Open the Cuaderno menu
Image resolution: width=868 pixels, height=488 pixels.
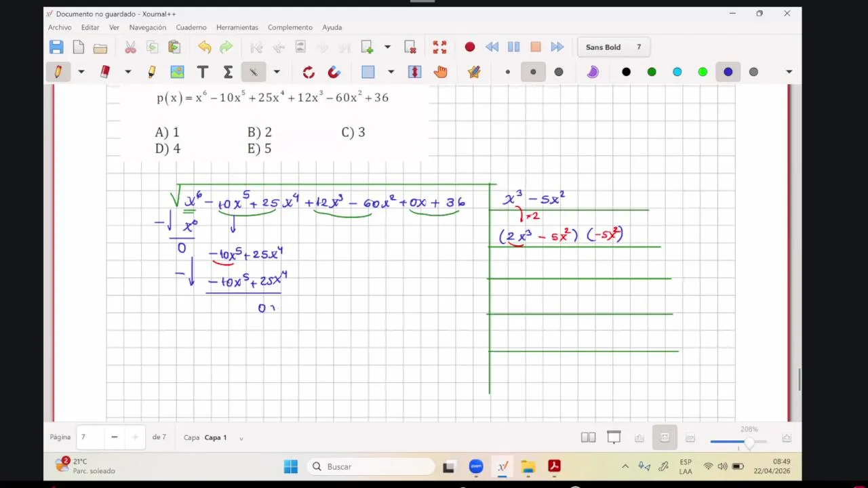(191, 27)
